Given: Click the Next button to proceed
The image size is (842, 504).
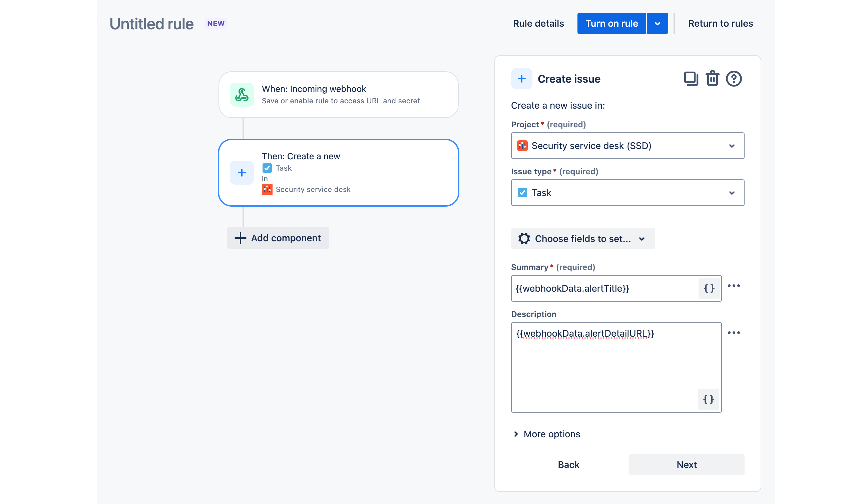Looking at the screenshot, I should [687, 464].
